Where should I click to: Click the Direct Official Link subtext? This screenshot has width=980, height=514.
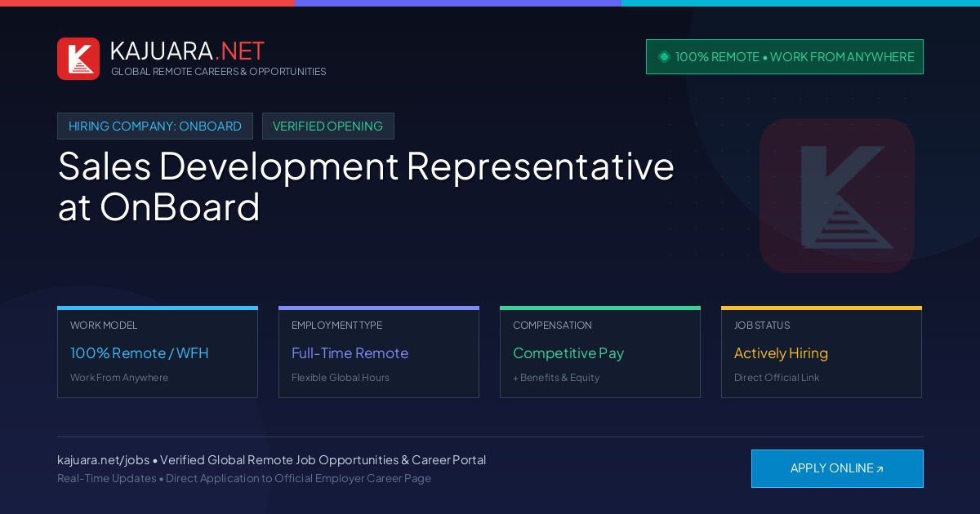point(777,378)
